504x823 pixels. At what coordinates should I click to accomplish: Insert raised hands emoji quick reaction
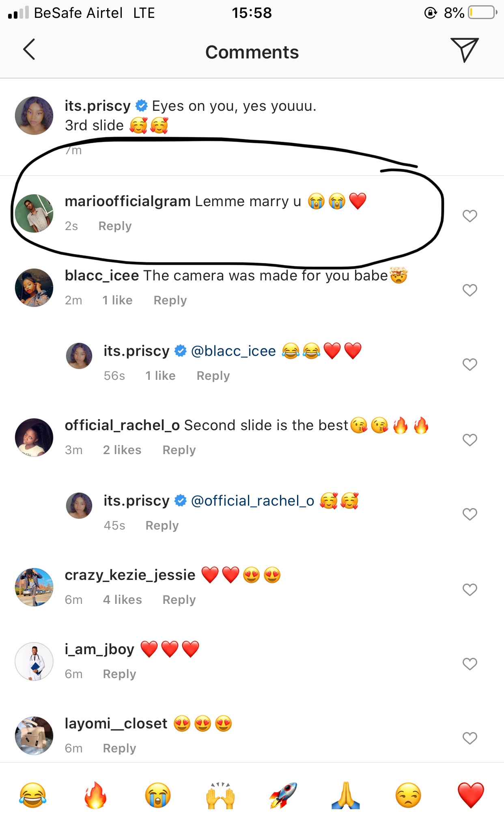pos(220,795)
